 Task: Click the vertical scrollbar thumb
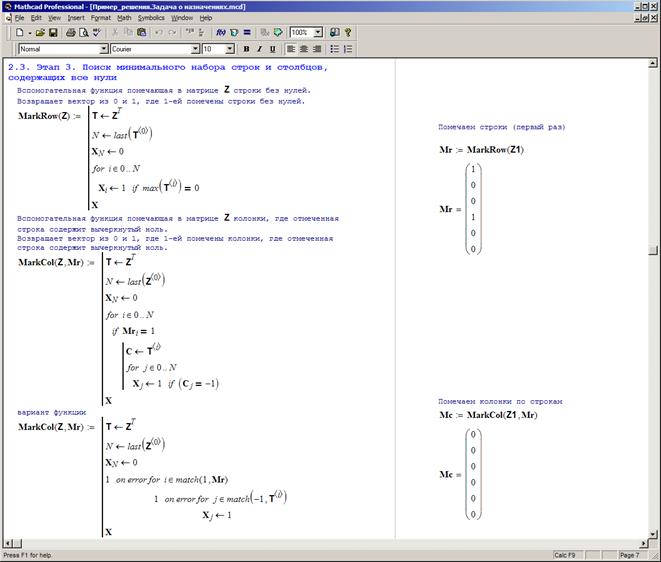[x=654, y=252]
